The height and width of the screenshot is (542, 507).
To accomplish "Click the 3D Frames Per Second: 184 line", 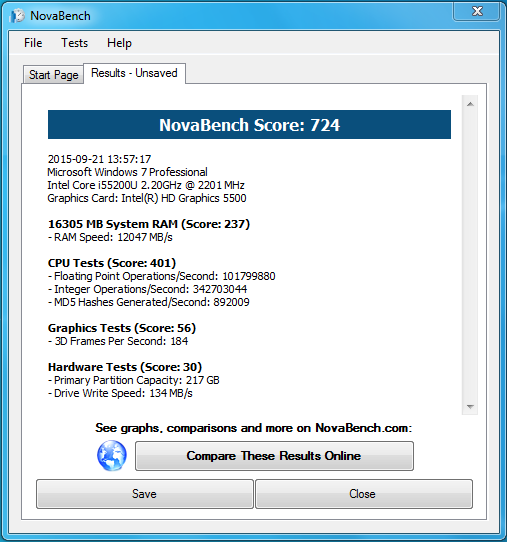I will click(x=118, y=341).
